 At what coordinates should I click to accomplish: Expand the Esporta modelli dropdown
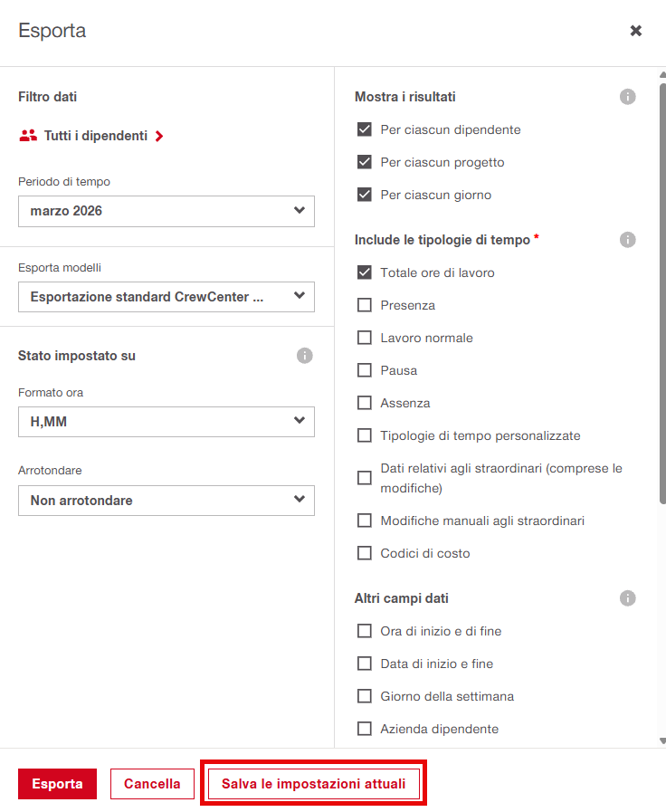tap(166, 297)
